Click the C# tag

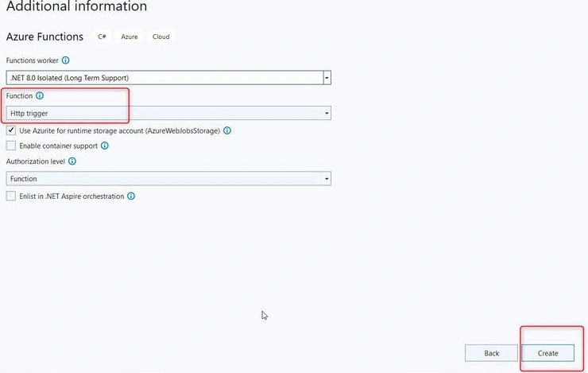102,37
